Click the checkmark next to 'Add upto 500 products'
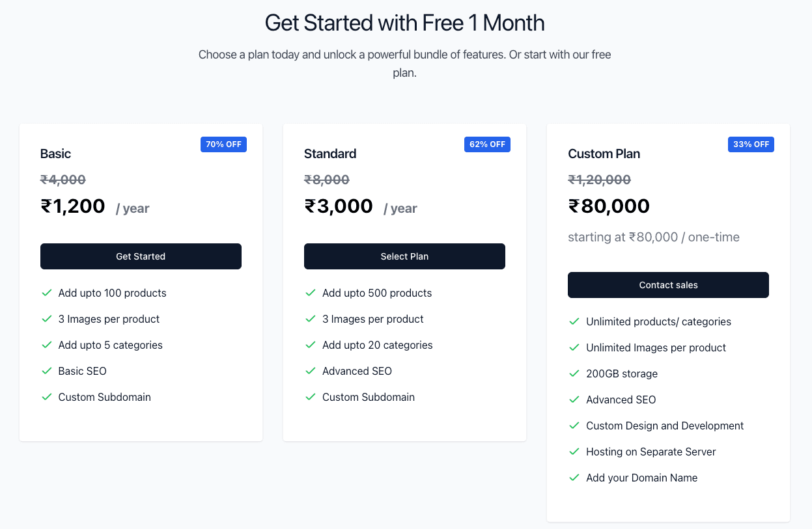 (x=310, y=293)
